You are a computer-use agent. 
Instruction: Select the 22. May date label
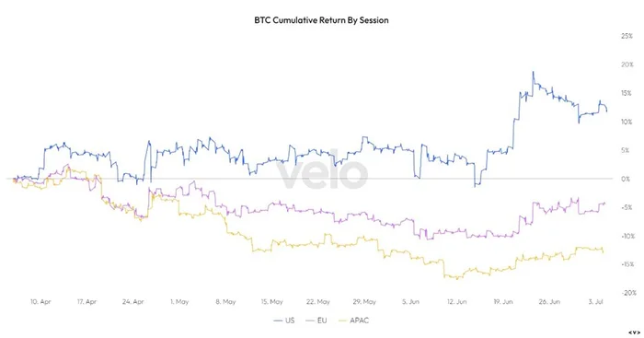point(318,302)
